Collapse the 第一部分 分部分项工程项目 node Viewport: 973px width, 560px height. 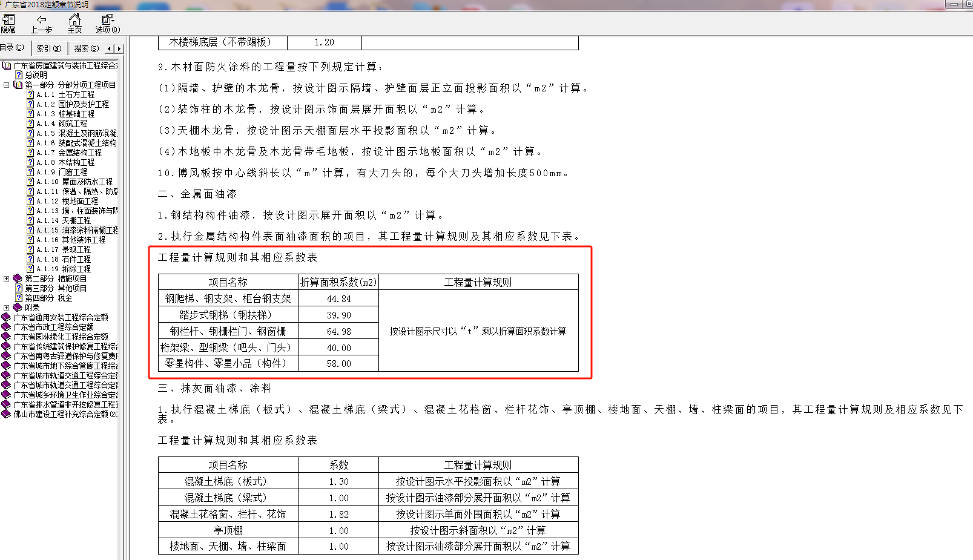pos(6,85)
